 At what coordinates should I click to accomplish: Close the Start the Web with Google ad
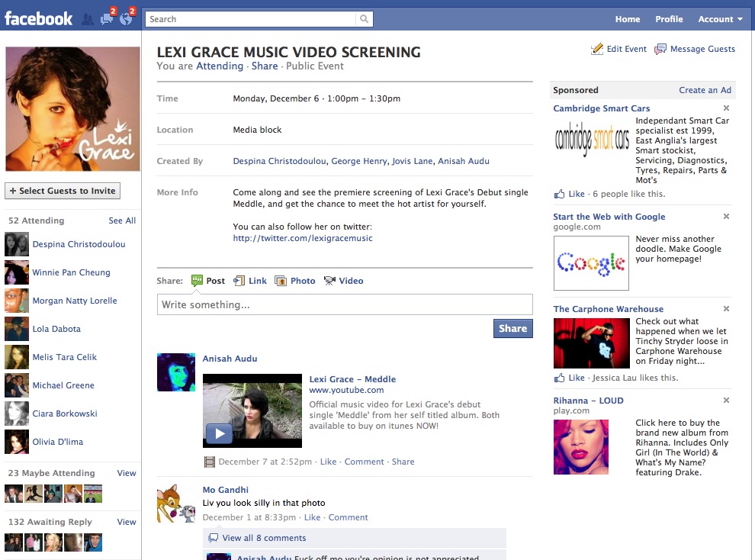726,216
